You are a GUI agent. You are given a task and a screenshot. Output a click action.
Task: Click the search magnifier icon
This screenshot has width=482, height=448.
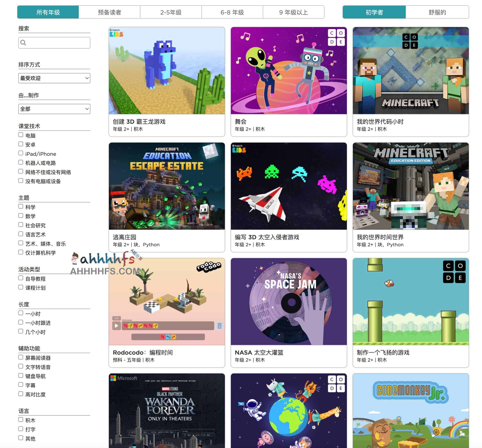coord(23,42)
